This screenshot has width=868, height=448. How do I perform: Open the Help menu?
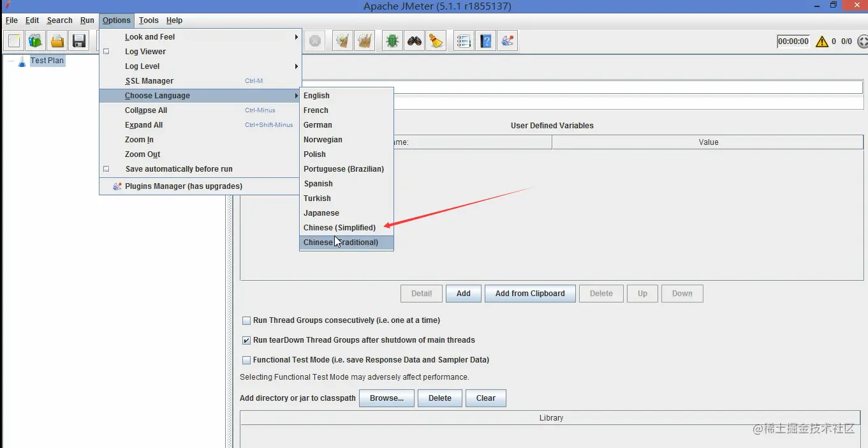click(174, 20)
